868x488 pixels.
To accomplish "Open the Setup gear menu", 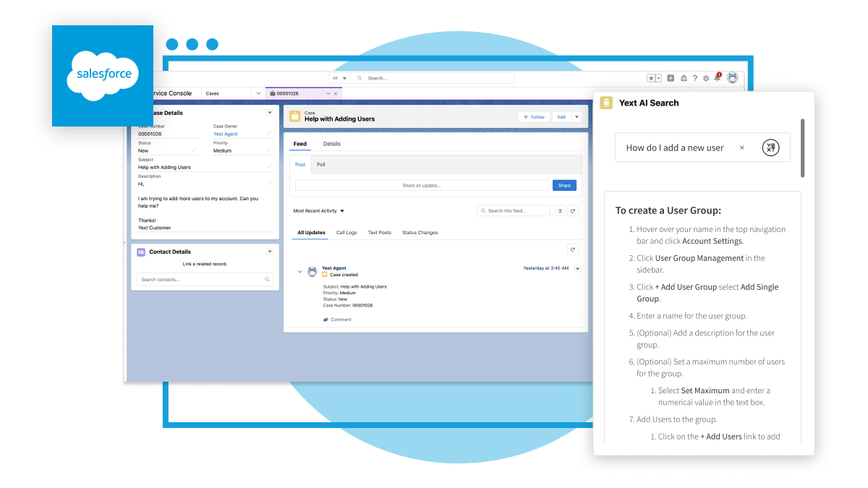I will click(706, 78).
